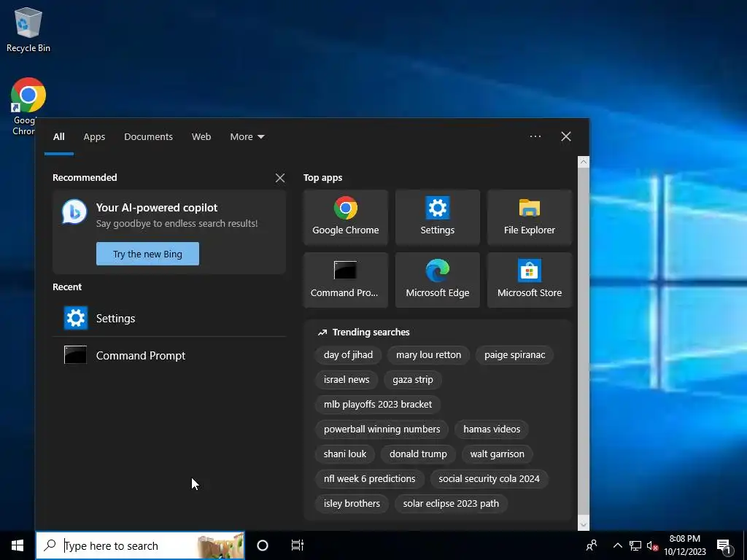Open the Windows Start menu
This screenshot has height=560, width=747.
point(18,545)
